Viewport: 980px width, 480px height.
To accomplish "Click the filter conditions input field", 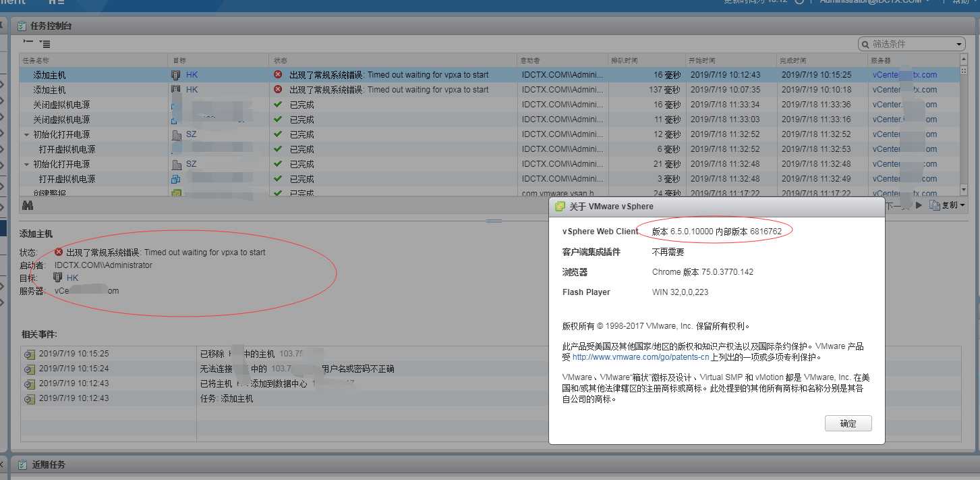I will [x=912, y=44].
